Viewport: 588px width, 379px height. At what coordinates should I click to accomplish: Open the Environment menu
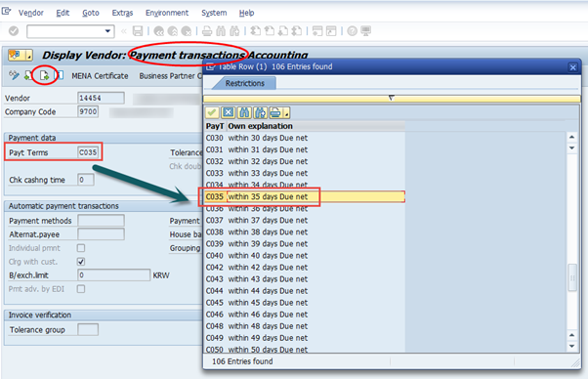point(167,13)
